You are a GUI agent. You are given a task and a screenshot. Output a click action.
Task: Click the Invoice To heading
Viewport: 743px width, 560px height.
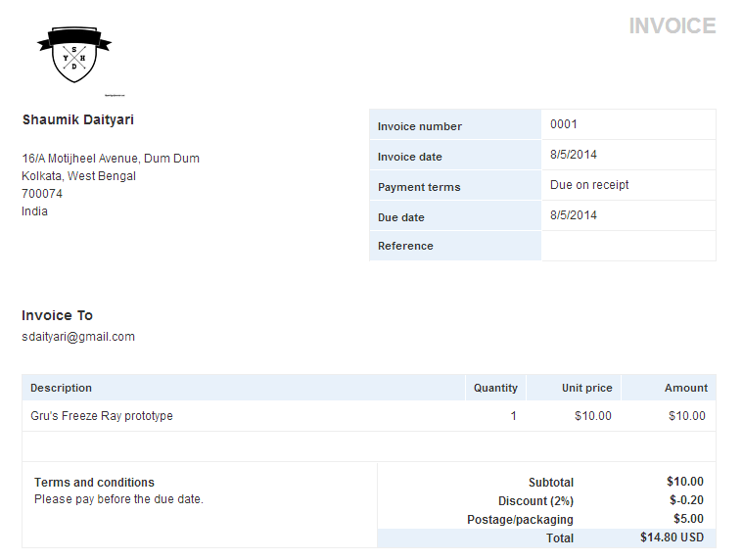coord(58,315)
